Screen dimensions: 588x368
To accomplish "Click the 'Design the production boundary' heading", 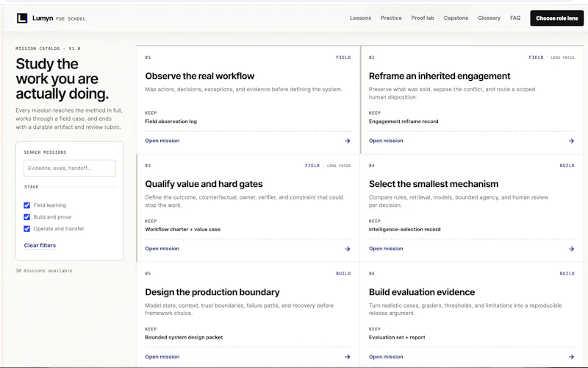I will (x=212, y=292).
